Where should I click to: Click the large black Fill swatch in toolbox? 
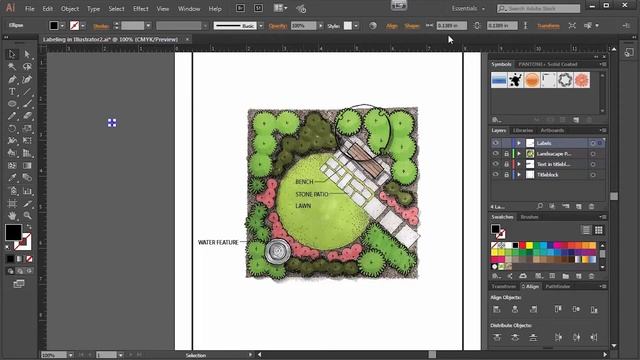(x=13, y=232)
